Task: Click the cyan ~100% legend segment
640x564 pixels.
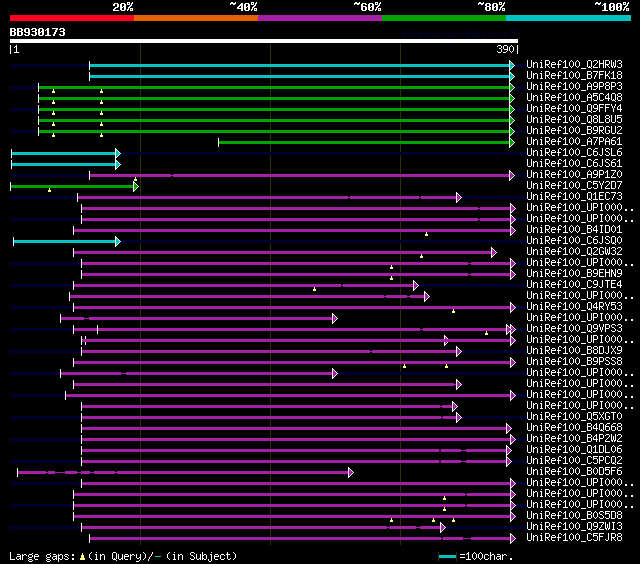Action: (569, 18)
